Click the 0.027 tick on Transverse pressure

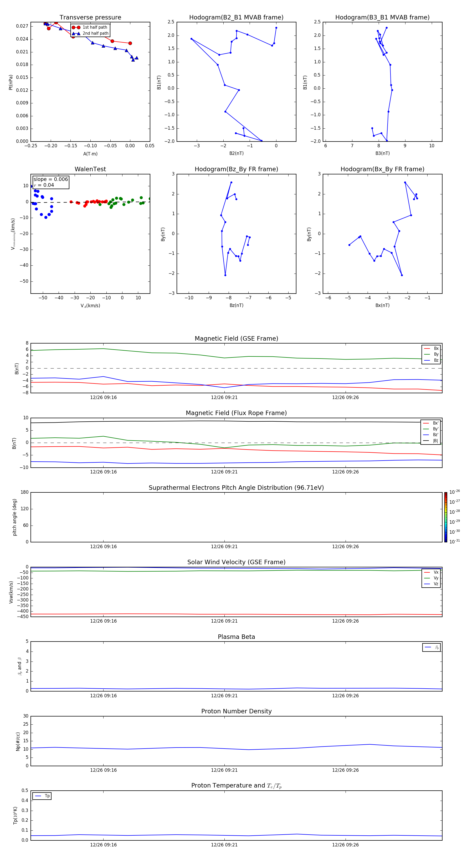click(22, 26)
